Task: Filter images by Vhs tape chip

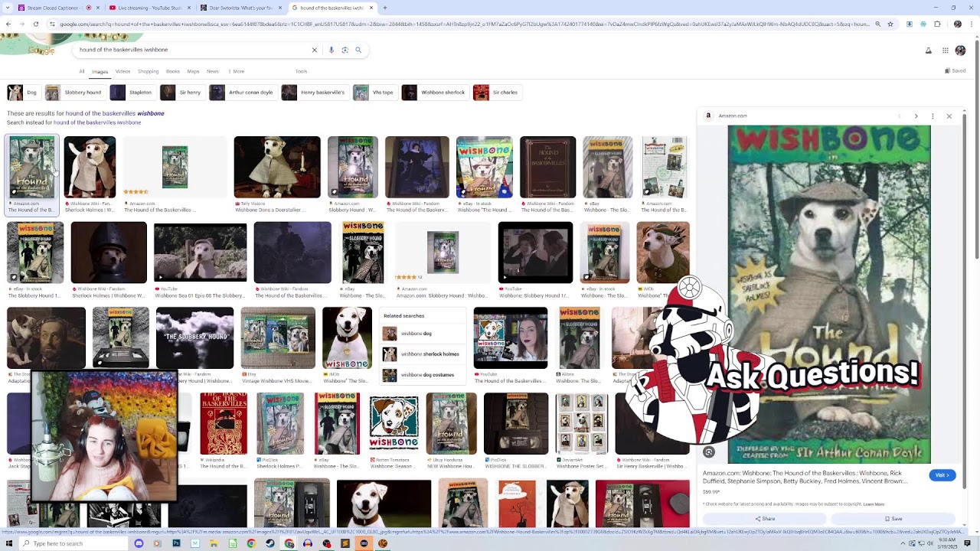Action: click(x=374, y=93)
